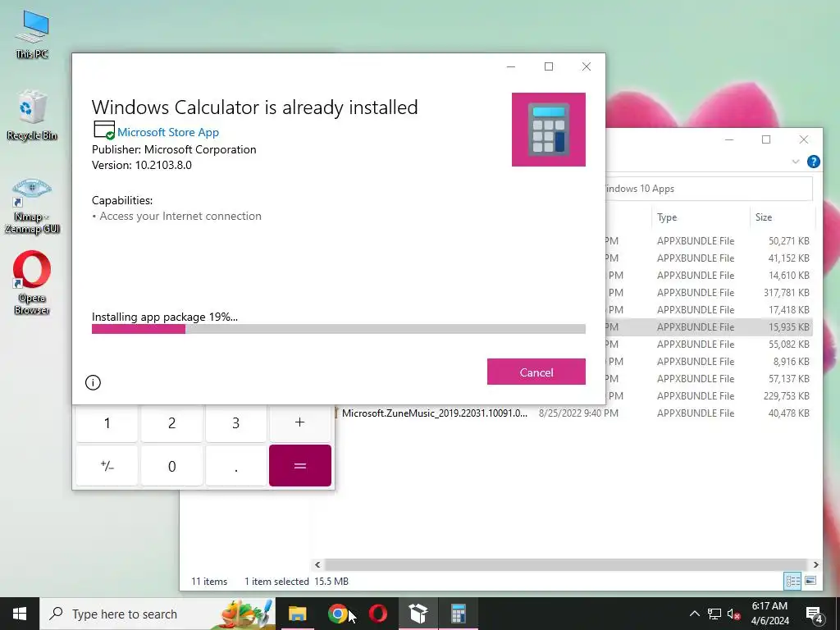Open the notification center icon
The height and width of the screenshot is (630, 840).
[815, 614]
